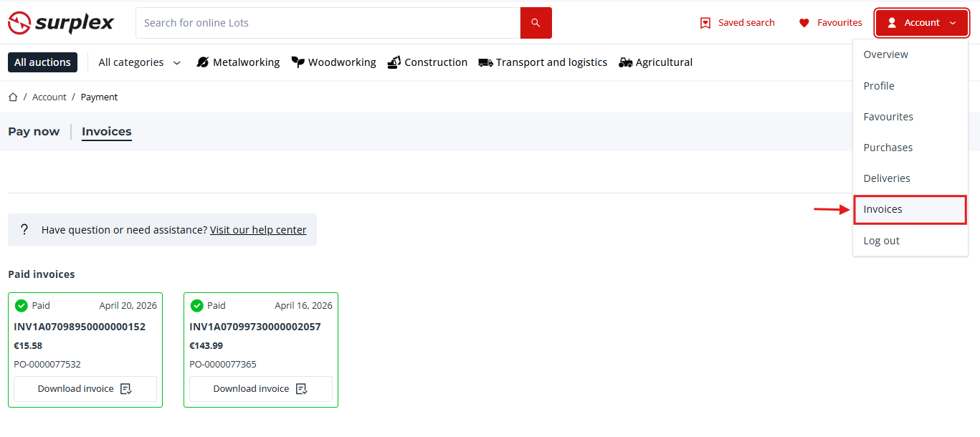Collapse the Account dropdown menu
Screen dimensions: 980x437
pyautogui.click(x=921, y=23)
